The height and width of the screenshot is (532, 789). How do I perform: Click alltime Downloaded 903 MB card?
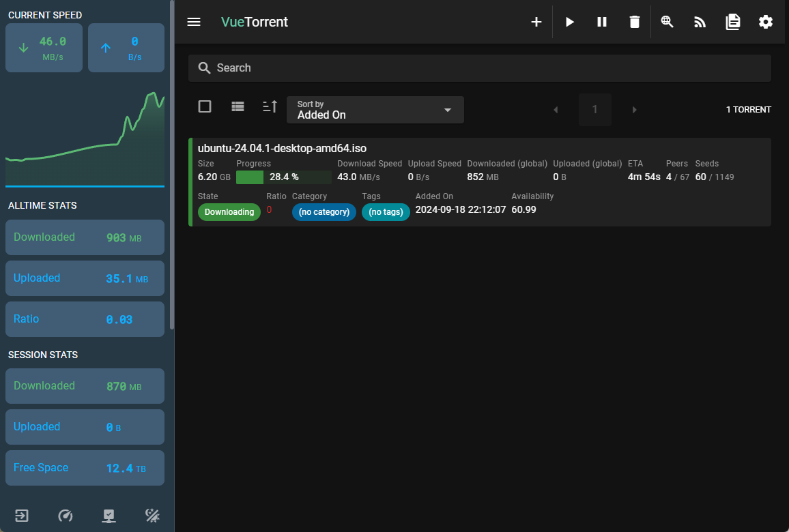85,237
